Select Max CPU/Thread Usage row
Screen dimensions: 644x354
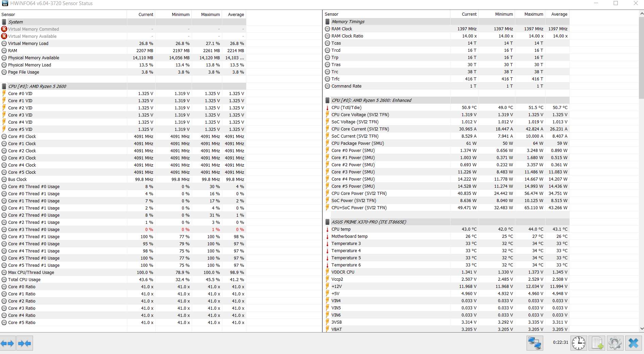[x=123, y=272]
